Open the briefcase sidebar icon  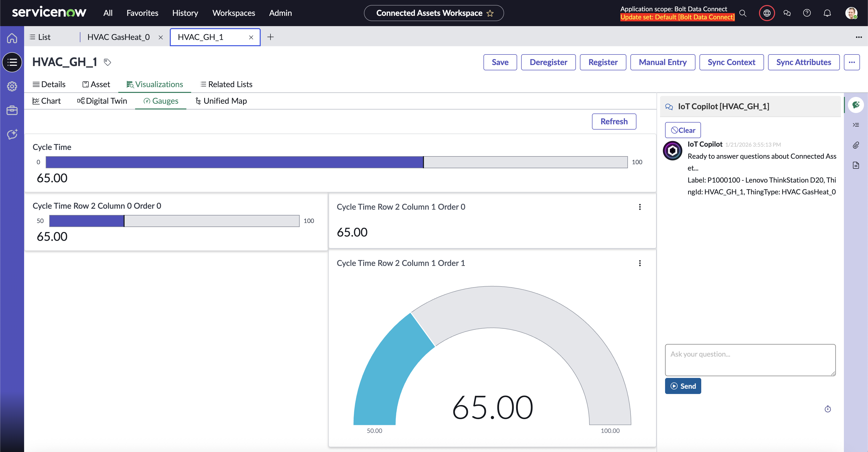(12, 110)
